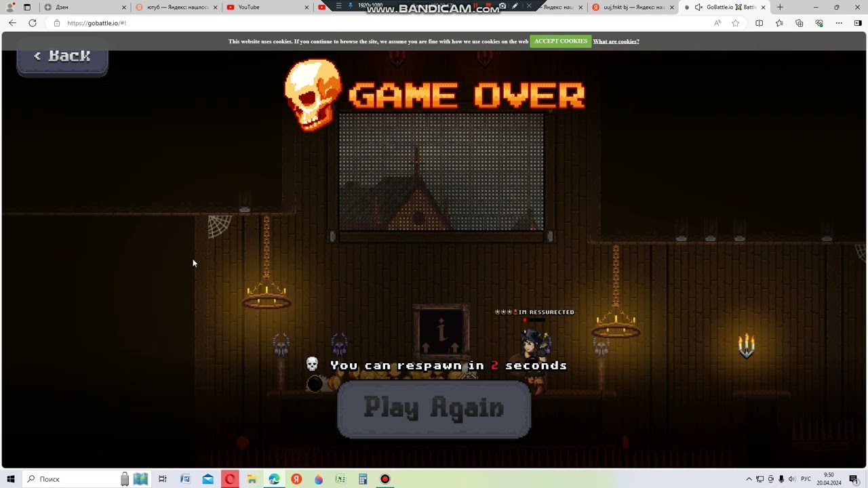868x488 pixels.
Task: Click the Back button in game
Action: point(62,59)
